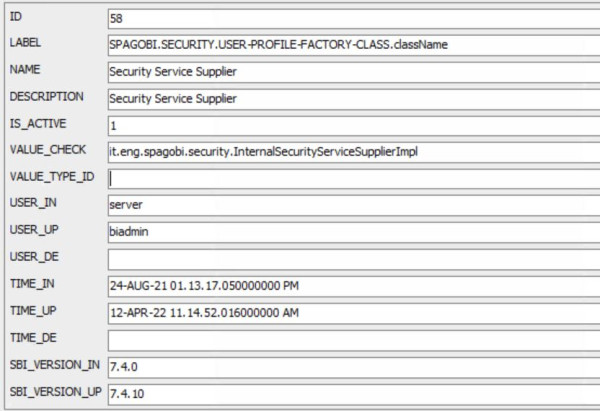This screenshot has width=600, height=411.
Task: Click the NAME field Security Service Supplier
Action: (x=354, y=72)
